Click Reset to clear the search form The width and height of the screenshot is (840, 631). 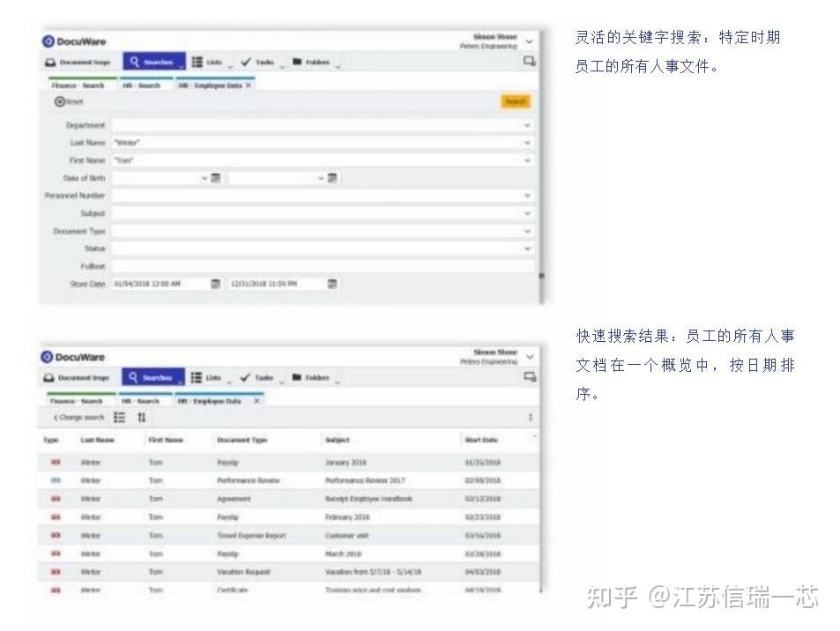(69, 101)
